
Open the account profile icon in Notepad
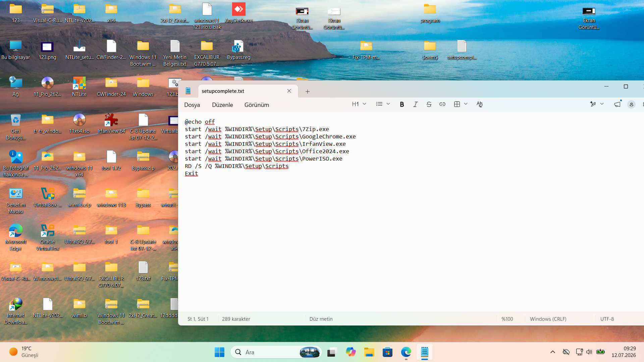[631, 105]
